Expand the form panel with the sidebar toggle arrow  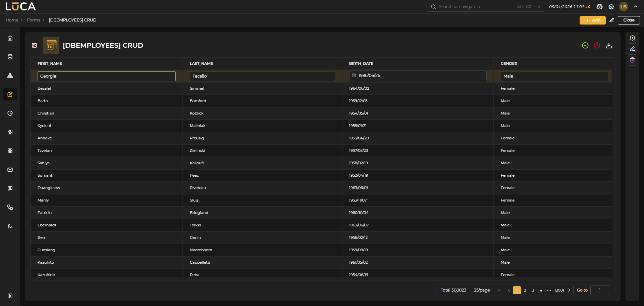point(34,45)
